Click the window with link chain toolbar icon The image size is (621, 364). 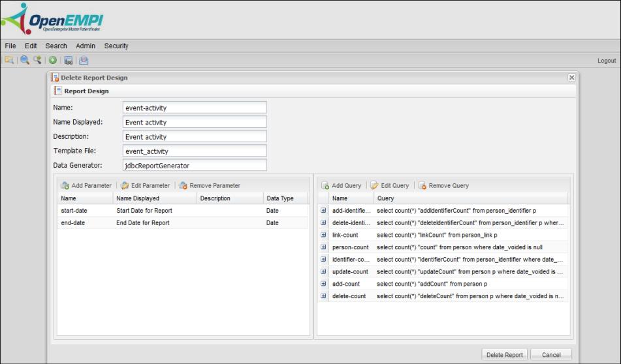tap(68, 60)
